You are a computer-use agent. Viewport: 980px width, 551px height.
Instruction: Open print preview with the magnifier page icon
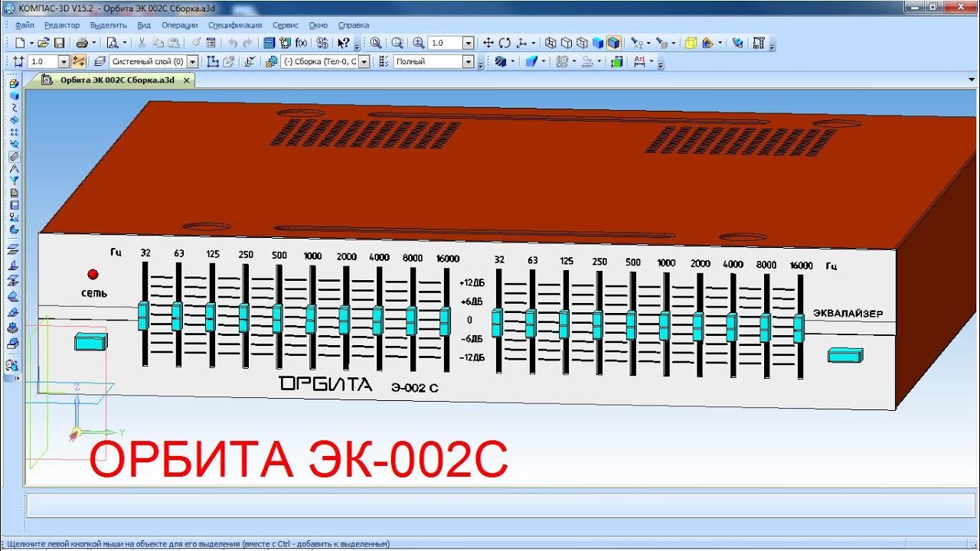point(113,43)
